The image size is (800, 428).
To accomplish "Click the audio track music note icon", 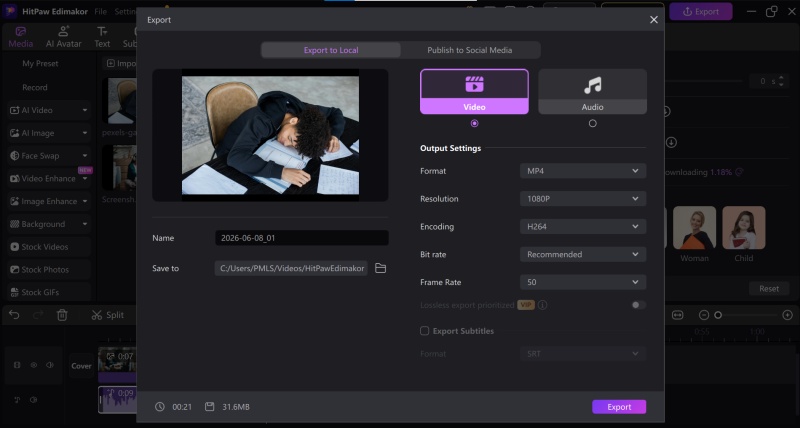I will tap(17, 400).
